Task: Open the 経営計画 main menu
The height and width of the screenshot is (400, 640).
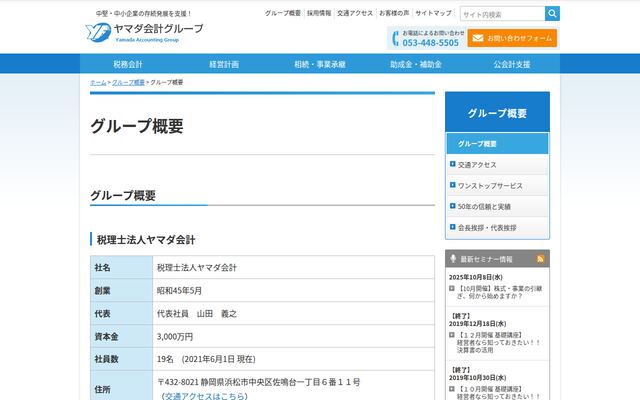Action: 224,64
